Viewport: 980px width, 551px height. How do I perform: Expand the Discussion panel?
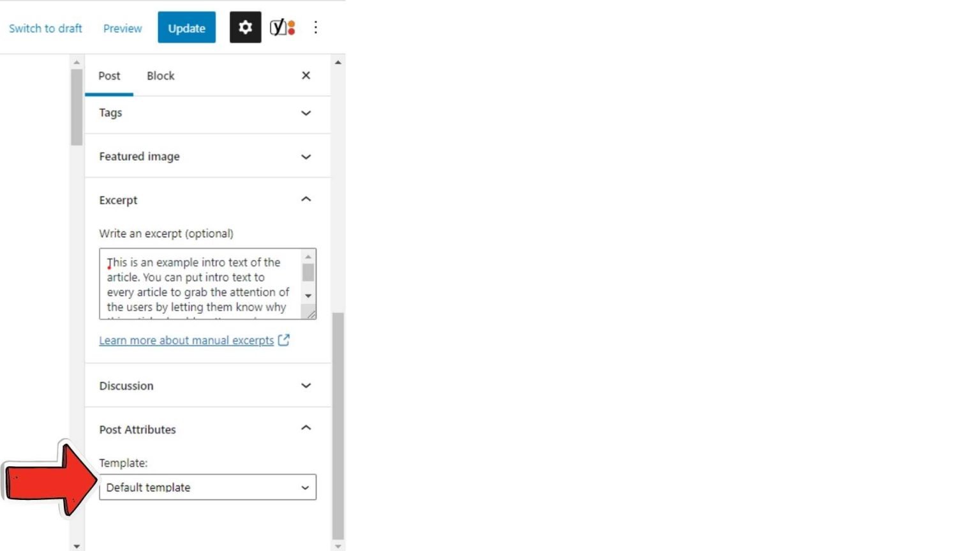point(208,385)
